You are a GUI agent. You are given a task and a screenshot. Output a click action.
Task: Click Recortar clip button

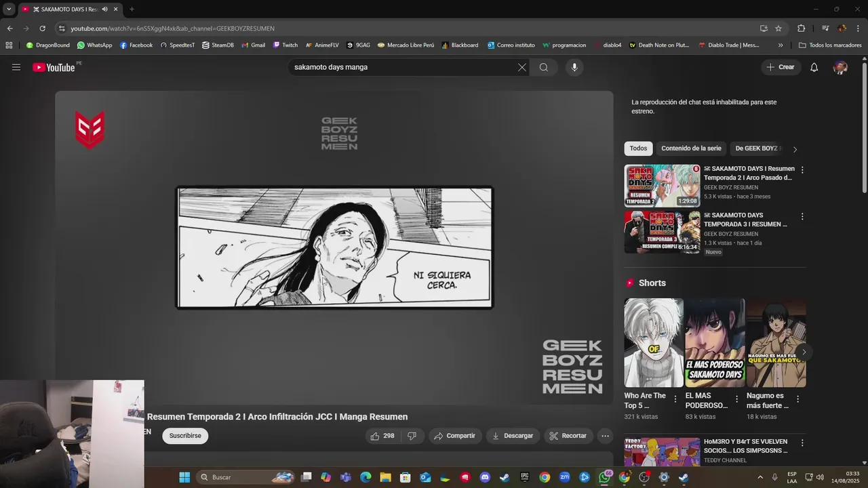[568, 436]
